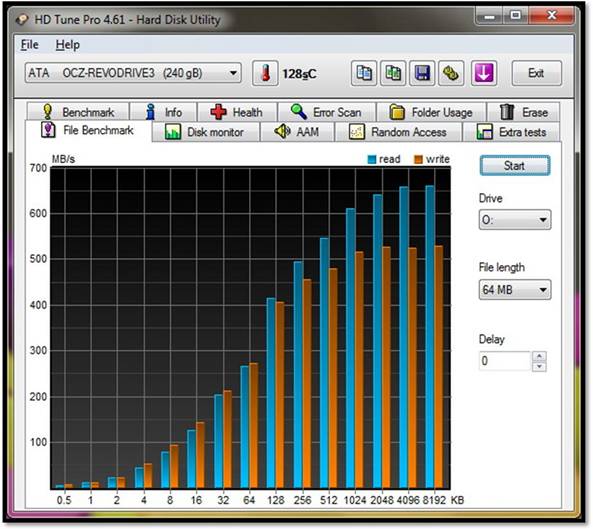This screenshot has height=529, width=593.
Task: Switch to the Info tab
Action: [164, 112]
